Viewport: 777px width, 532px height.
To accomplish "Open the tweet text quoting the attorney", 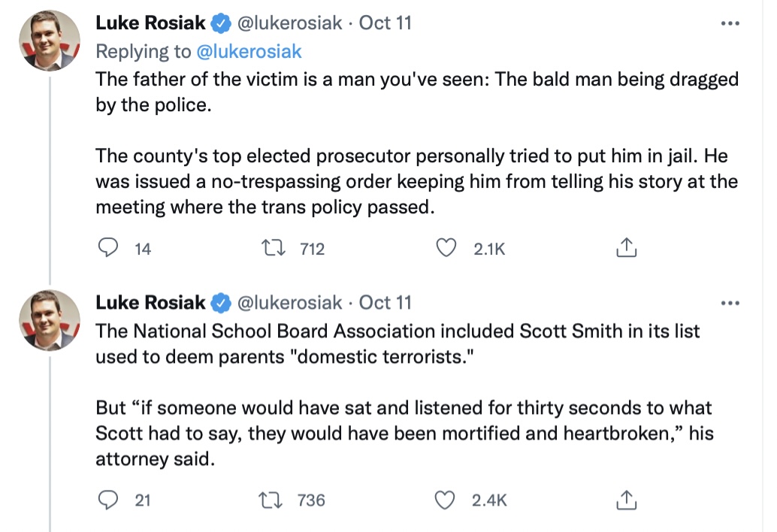I will (x=404, y=433).
